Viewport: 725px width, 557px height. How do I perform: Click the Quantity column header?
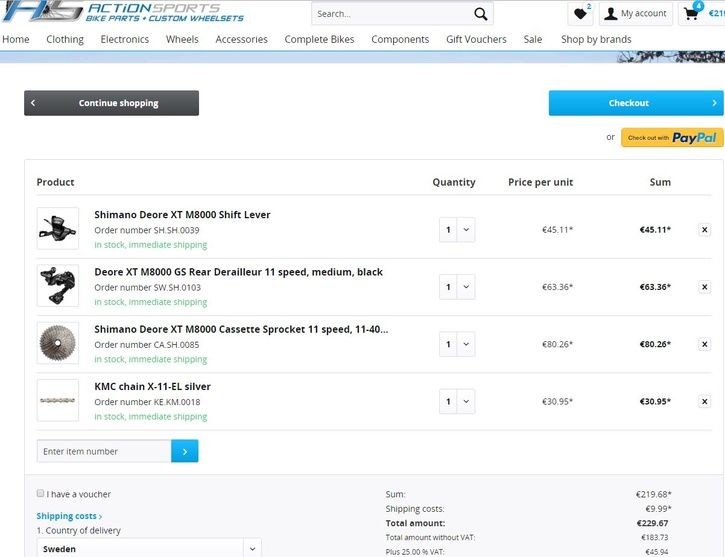(x=454, y=182)
